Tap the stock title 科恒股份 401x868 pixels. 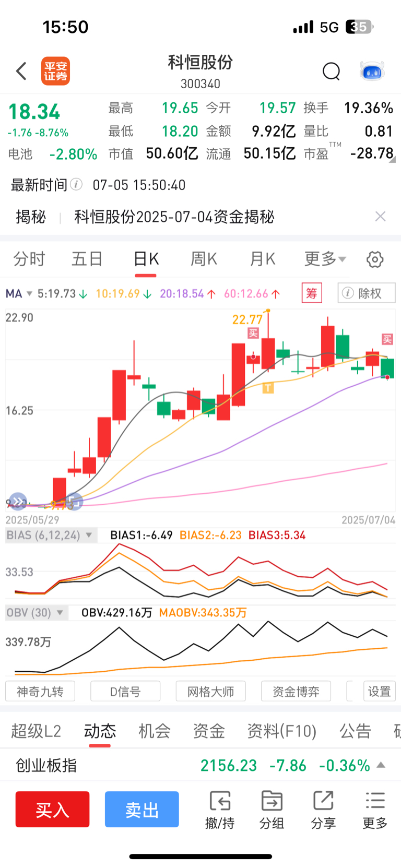200,63
